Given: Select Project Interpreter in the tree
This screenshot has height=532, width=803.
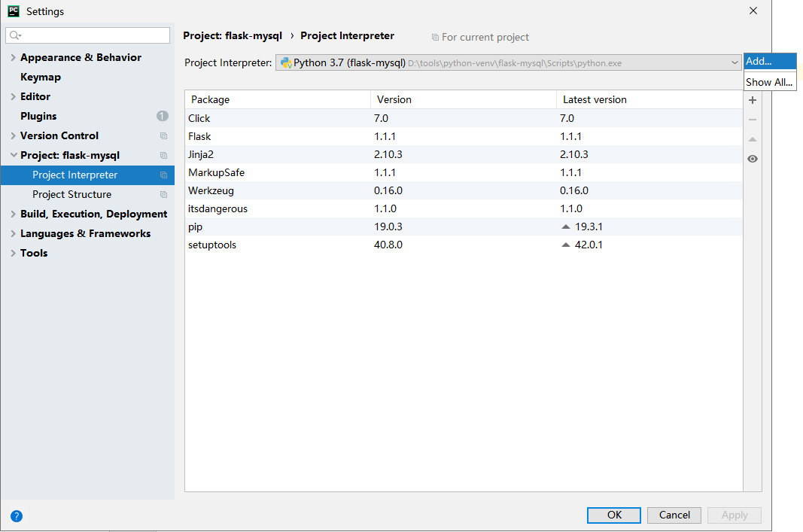Looking at the screenshot, I should [x=87, y=175].
